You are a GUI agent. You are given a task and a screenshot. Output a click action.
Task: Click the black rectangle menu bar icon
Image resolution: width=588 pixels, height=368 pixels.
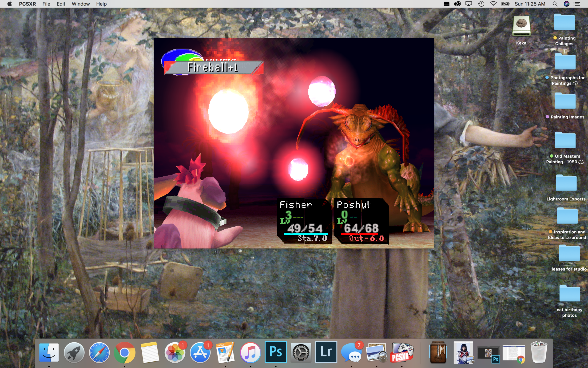446,4
